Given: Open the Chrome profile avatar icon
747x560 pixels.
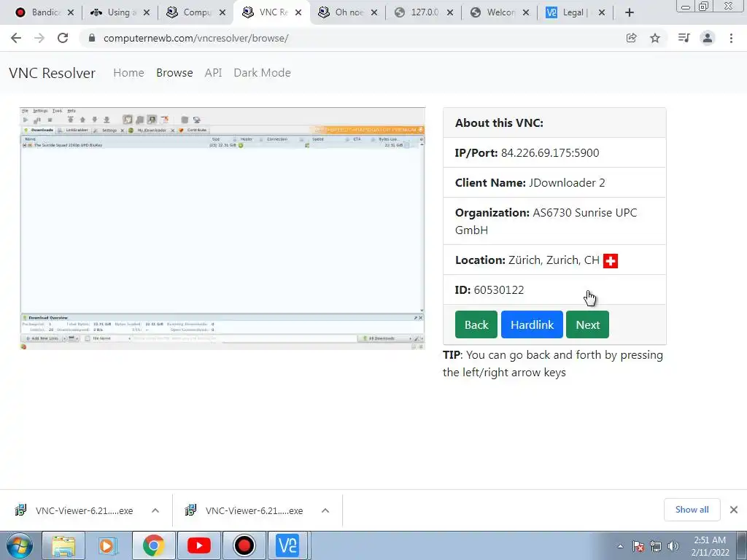Looking at the screenshot, I should pyautogui.click(x=708, y=38).
